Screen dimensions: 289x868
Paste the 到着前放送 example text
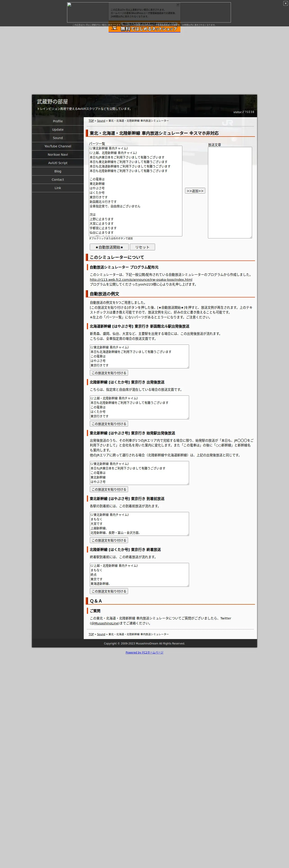[109, 541]
